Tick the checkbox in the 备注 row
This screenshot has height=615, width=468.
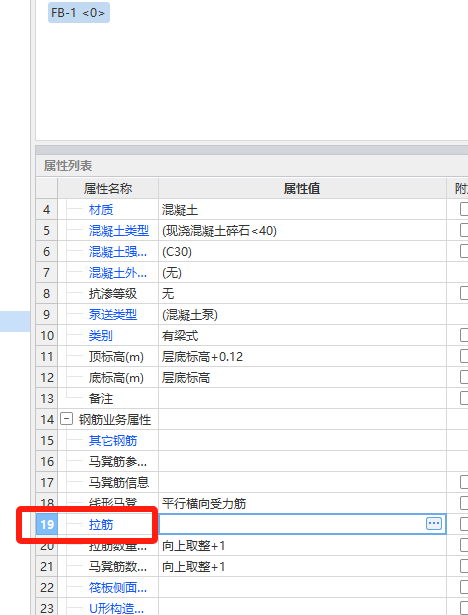[x=464, y=398]
